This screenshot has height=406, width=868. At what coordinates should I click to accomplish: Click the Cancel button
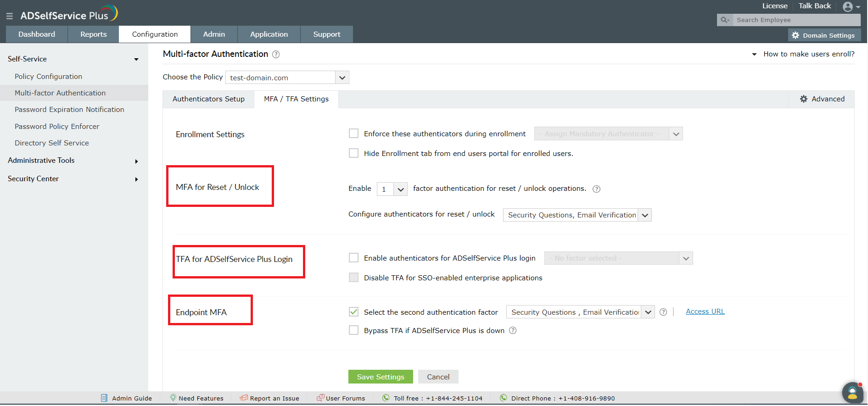point(438,377)
